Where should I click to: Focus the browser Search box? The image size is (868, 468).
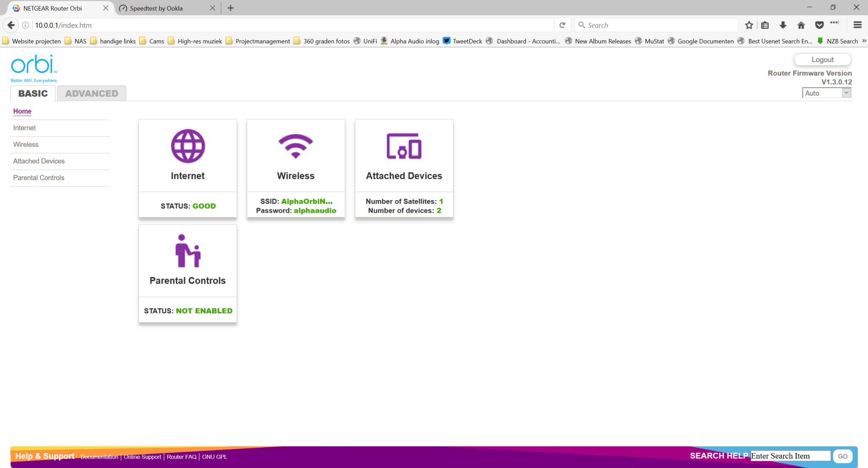(x=656, y=25)
